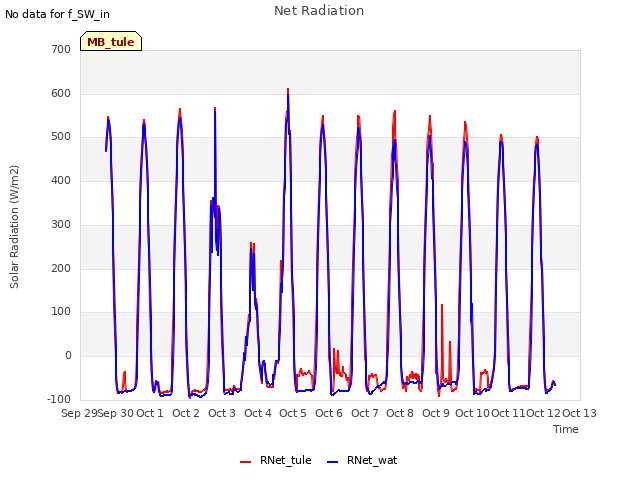This screenshot has width=640, height=480.
Task: Click the Solar Radiation (W/m2) axis label
Action: (14, 227)
